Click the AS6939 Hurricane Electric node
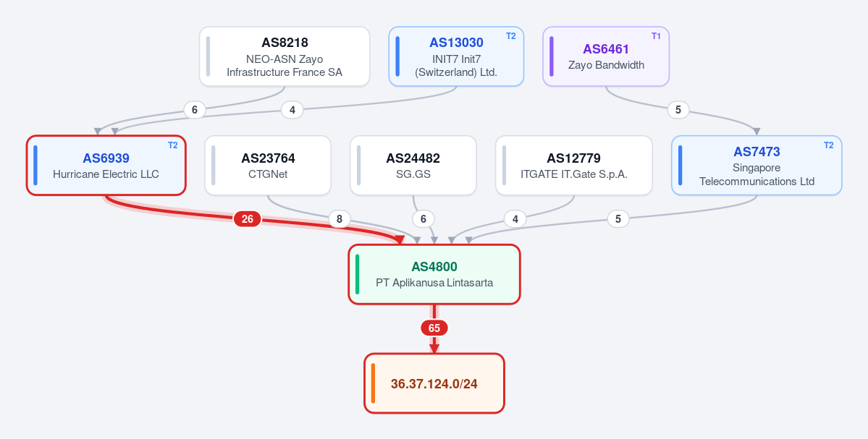The image size is (868, 439). pos(106,166)
